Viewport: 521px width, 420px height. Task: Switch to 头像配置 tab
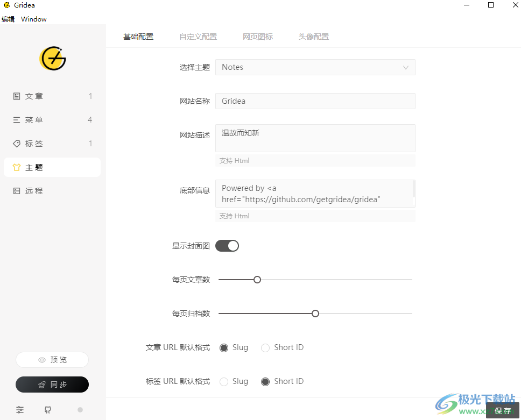click(x=314, y=37)
